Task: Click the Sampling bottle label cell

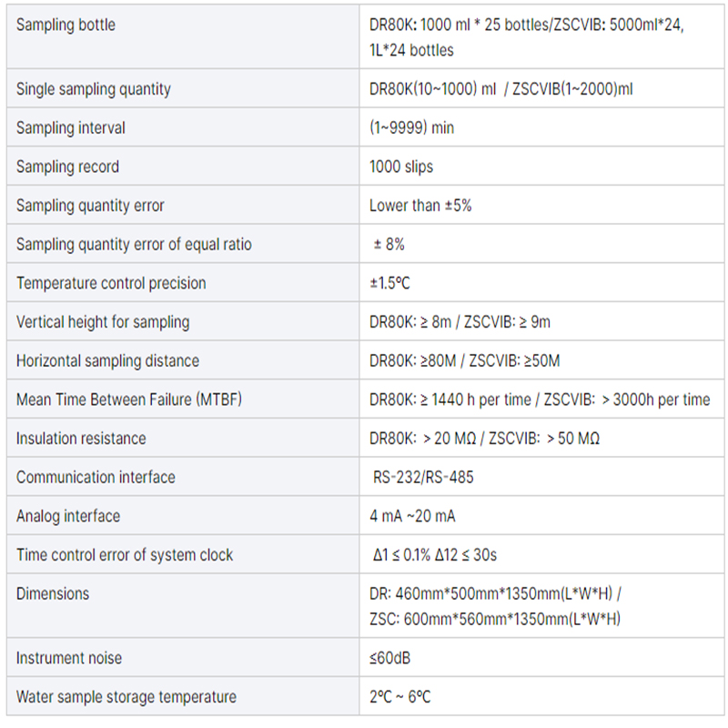Action: (66, 25)
